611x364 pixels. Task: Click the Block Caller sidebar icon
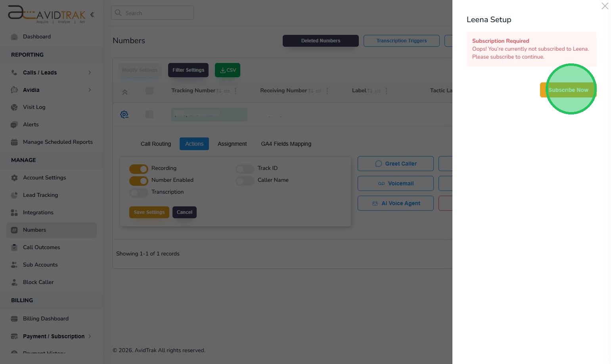click(14, 282)
